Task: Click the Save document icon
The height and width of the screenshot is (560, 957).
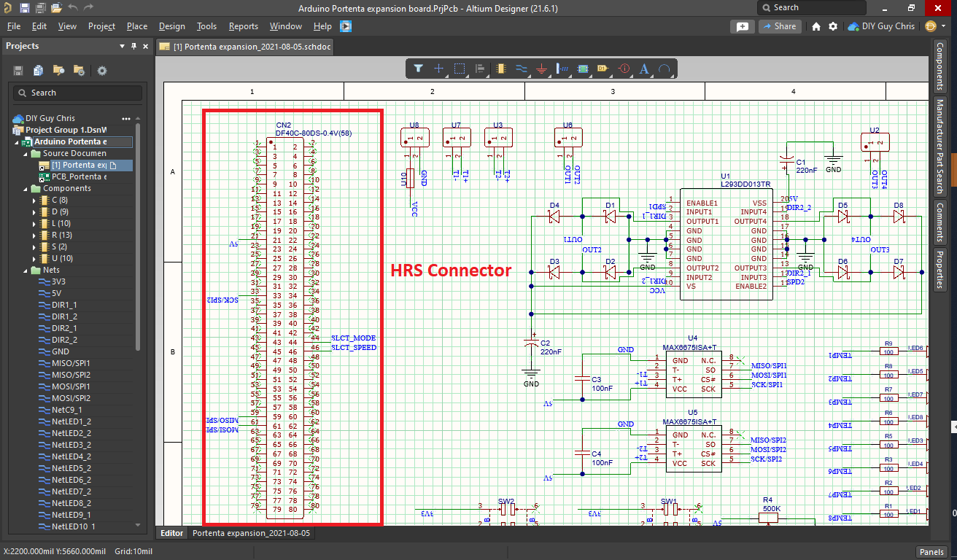Action: 25,7
